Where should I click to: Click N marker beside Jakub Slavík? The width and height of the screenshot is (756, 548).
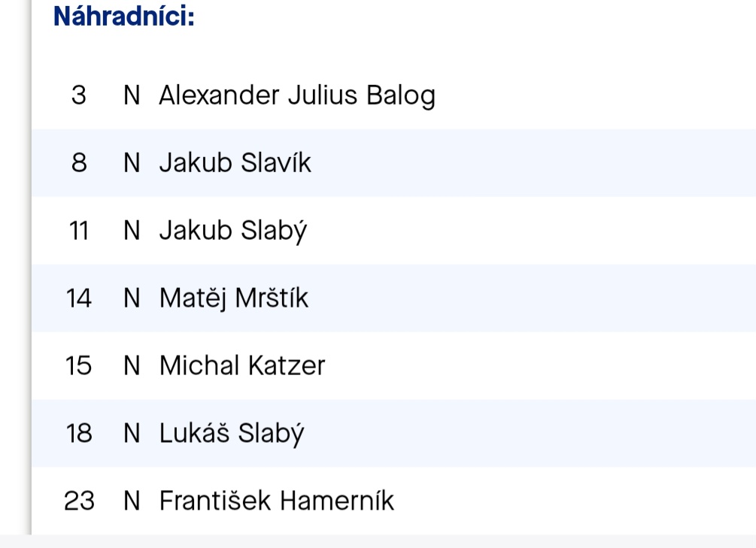[132, 163]
